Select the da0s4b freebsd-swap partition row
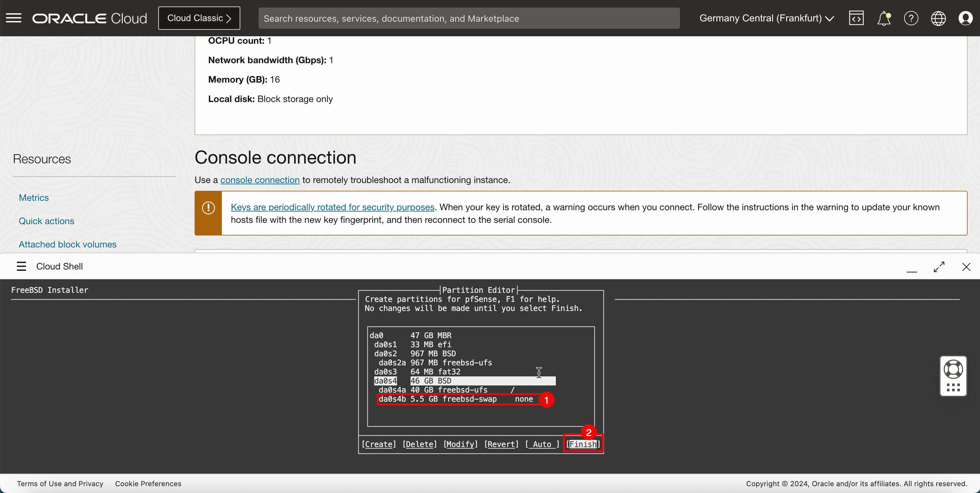This screenshot has width=980, height=493. [x=457, y=399]
